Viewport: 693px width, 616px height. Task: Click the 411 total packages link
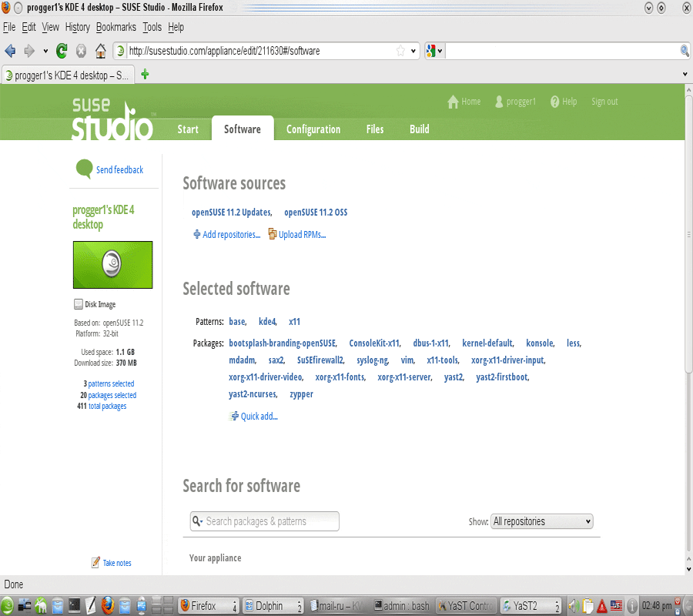102,406
